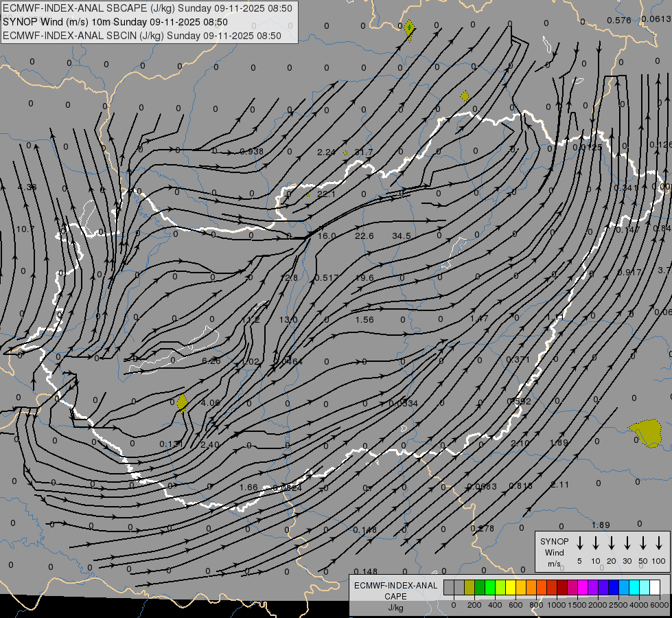Click the map value 13.0
672x618 pixels.
288,320
